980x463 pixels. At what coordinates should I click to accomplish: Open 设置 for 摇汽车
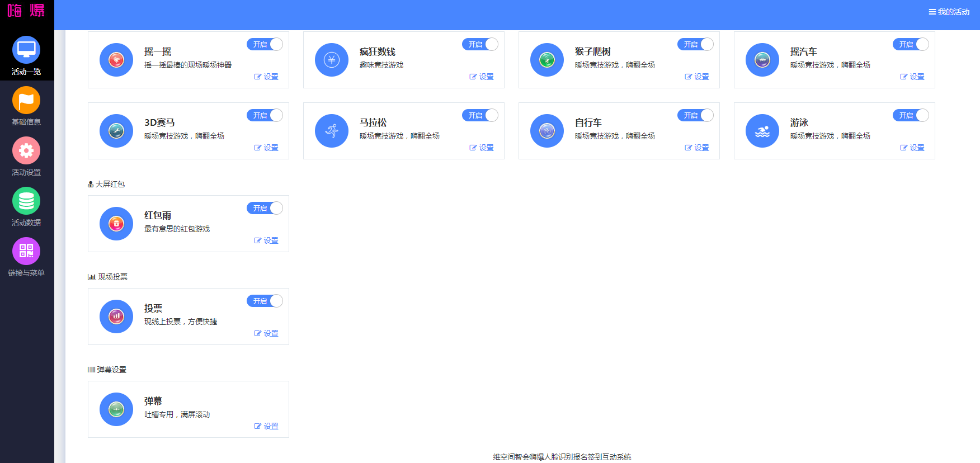[912, 77]
